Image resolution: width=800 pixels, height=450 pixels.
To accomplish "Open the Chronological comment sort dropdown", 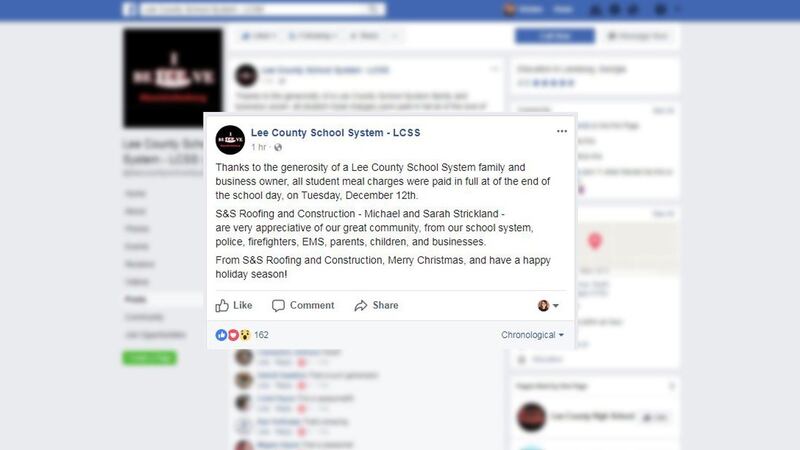I will [532, 335].
